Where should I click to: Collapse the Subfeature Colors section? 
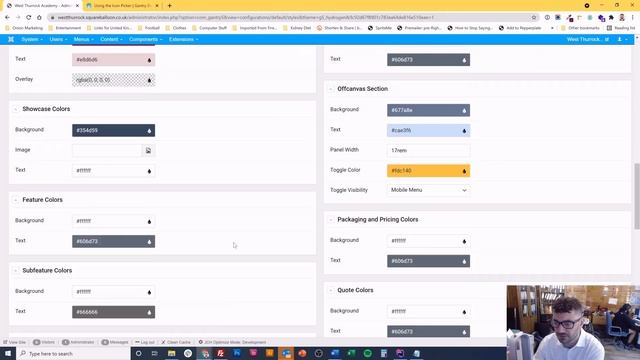click(x=16, y=271)
